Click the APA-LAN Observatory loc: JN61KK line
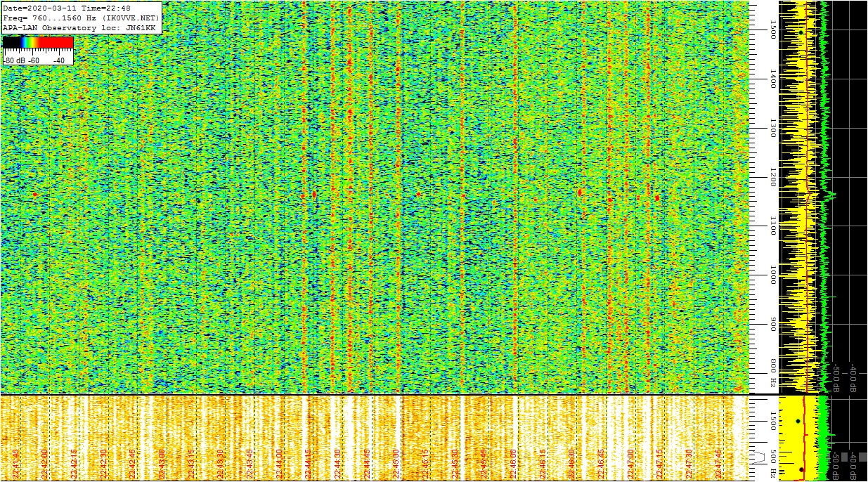This screenshot has height=482, width=868. (79, 27)
